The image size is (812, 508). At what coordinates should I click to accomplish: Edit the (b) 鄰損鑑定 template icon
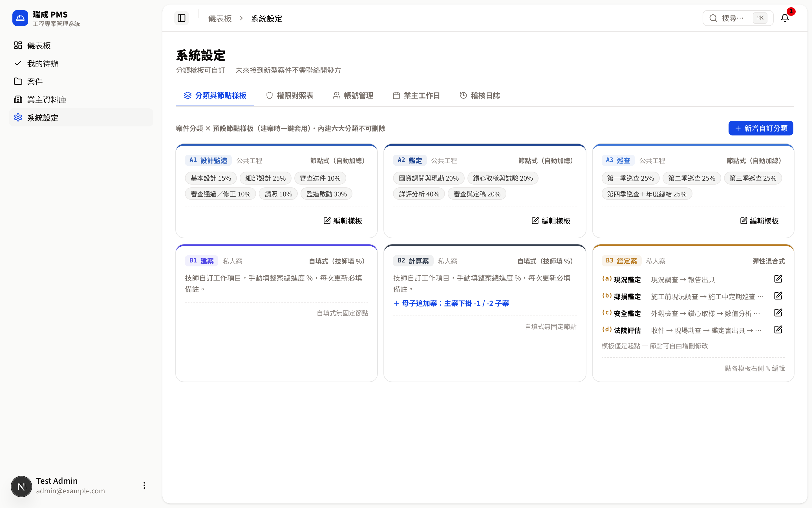[778, 296]
